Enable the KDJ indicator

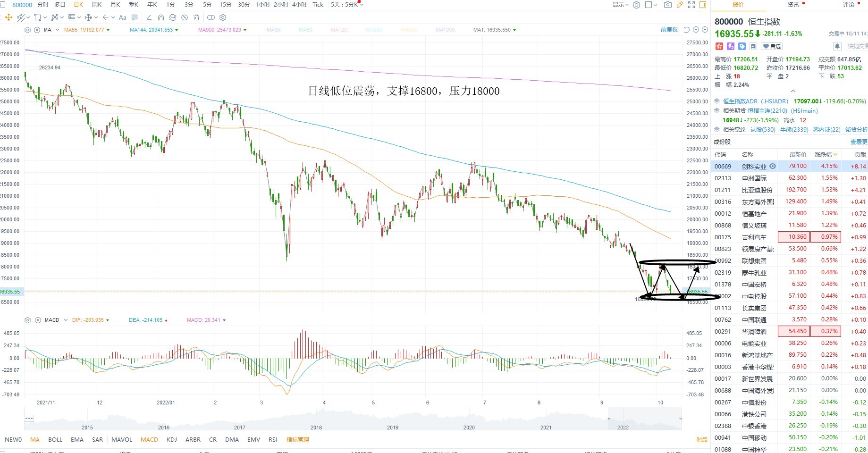[172, 439]
